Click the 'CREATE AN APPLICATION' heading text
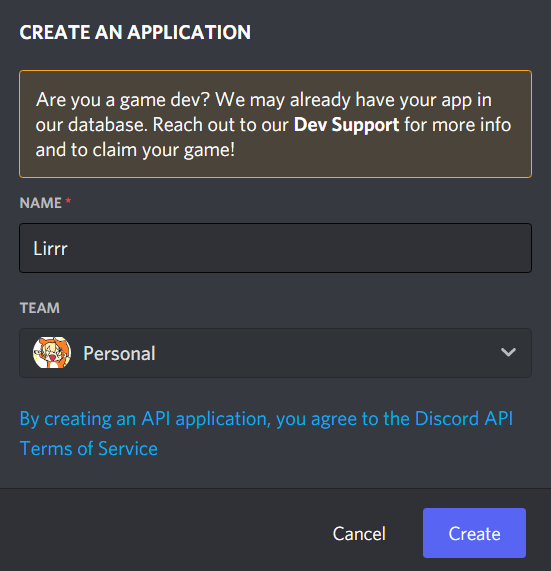 135,32
